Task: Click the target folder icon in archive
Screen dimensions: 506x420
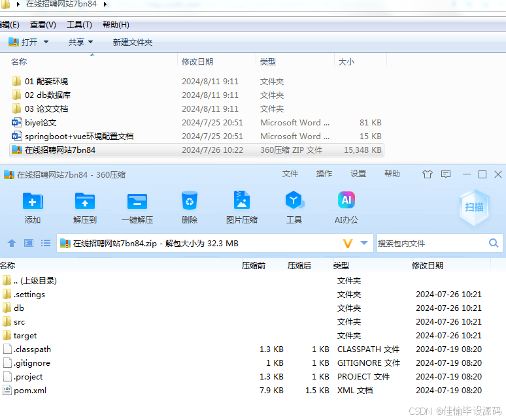Action: coord(7,336)
